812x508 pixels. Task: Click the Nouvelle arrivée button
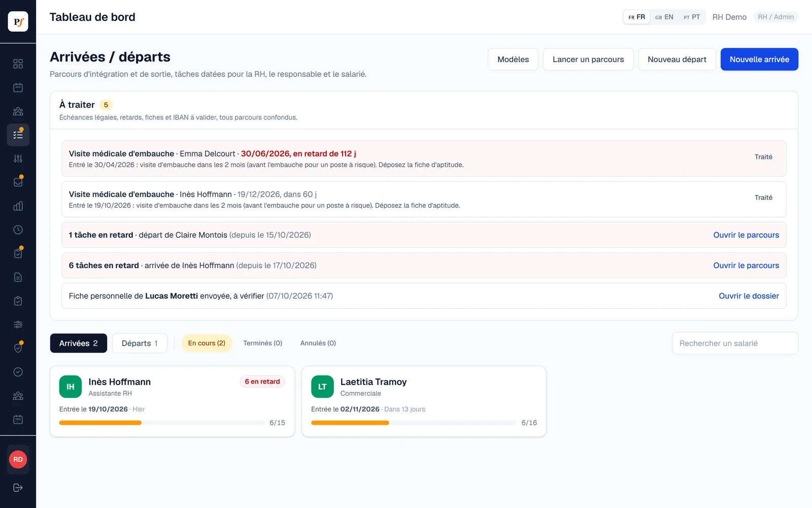coord(759,59)
